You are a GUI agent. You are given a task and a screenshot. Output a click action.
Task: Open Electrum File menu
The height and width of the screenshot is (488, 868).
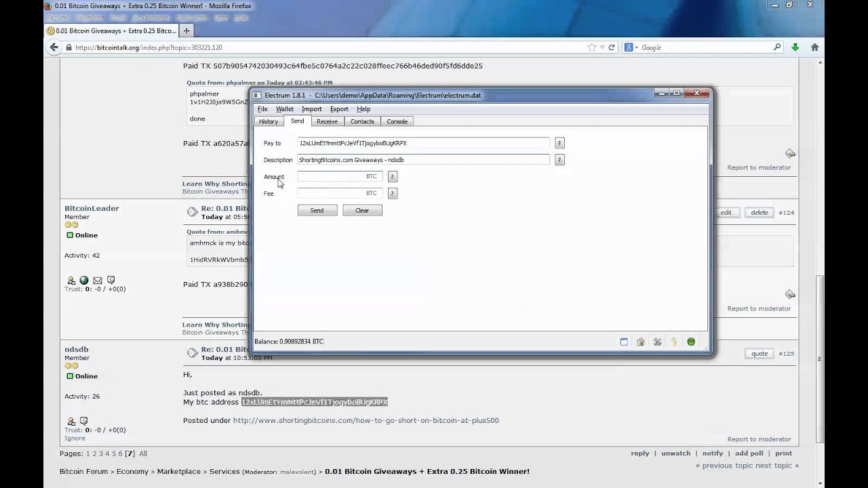(x=262, y=109)
